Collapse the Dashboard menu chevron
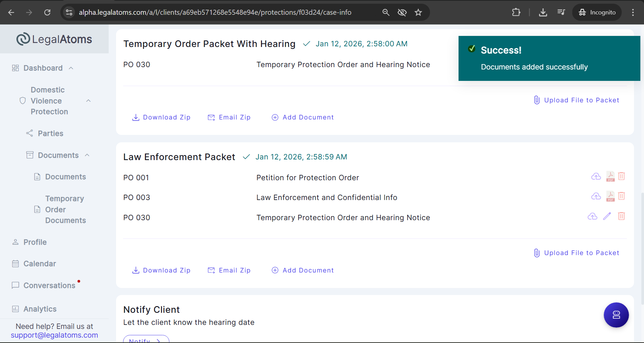This screenshot has width=644, height=343. 71,68
